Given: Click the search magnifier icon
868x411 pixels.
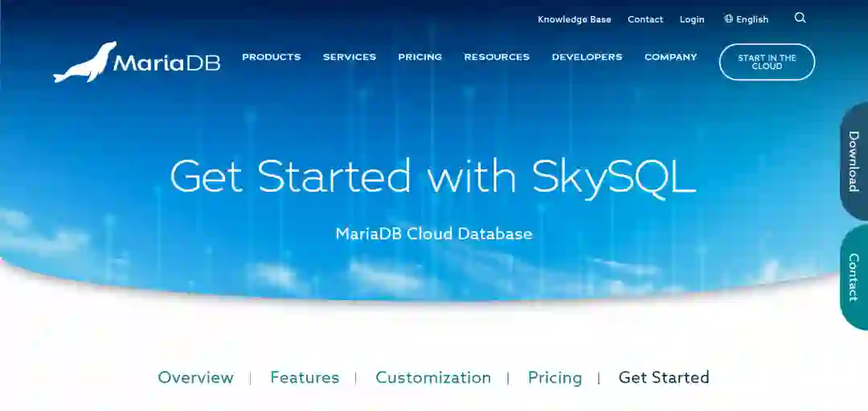Looking at the screenshot, I should 800,18.
